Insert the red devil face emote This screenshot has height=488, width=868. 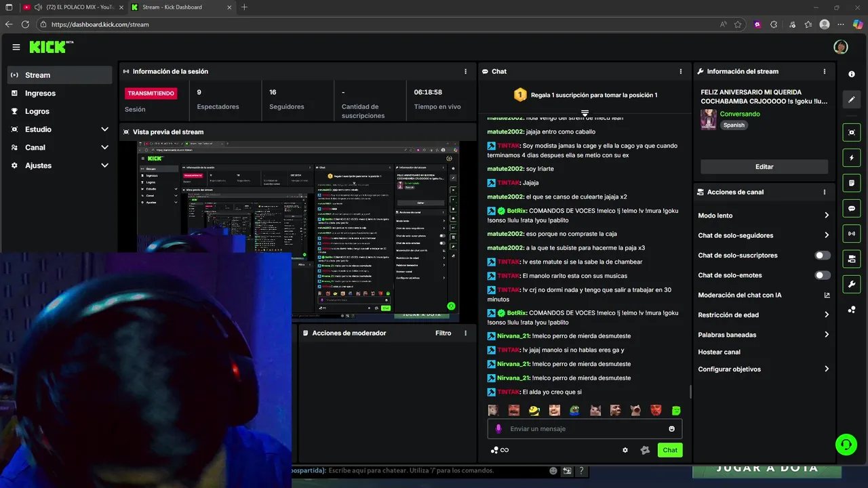656,410
